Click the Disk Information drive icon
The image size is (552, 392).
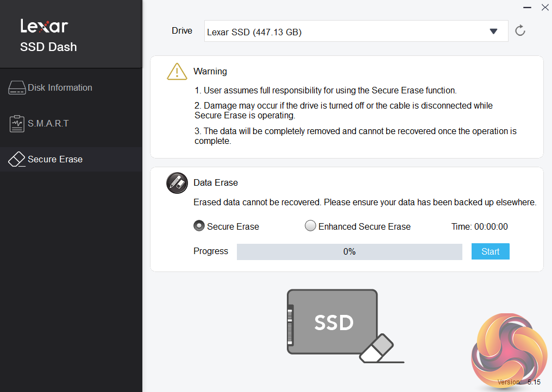tap(17, 87)
